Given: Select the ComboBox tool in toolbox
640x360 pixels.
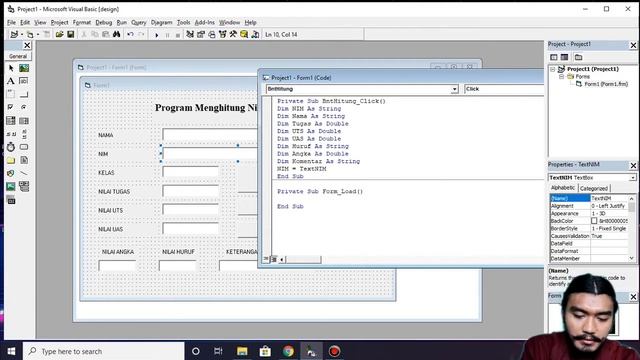Looking at the screenshot, I should tap(11, 120).
